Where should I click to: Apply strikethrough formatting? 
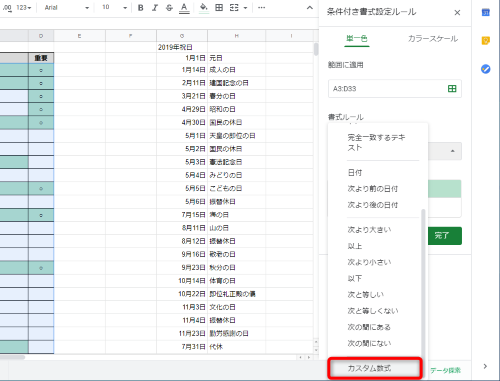coord(169,8)
